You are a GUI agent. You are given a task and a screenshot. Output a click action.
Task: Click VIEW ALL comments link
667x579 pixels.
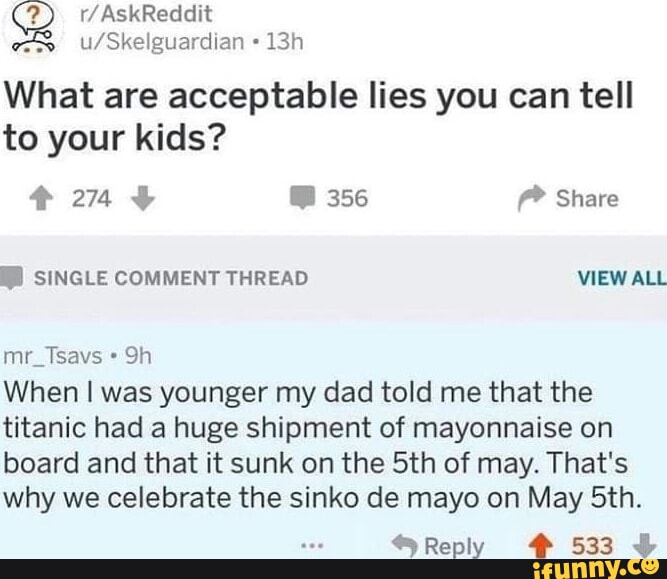[618, 277]
